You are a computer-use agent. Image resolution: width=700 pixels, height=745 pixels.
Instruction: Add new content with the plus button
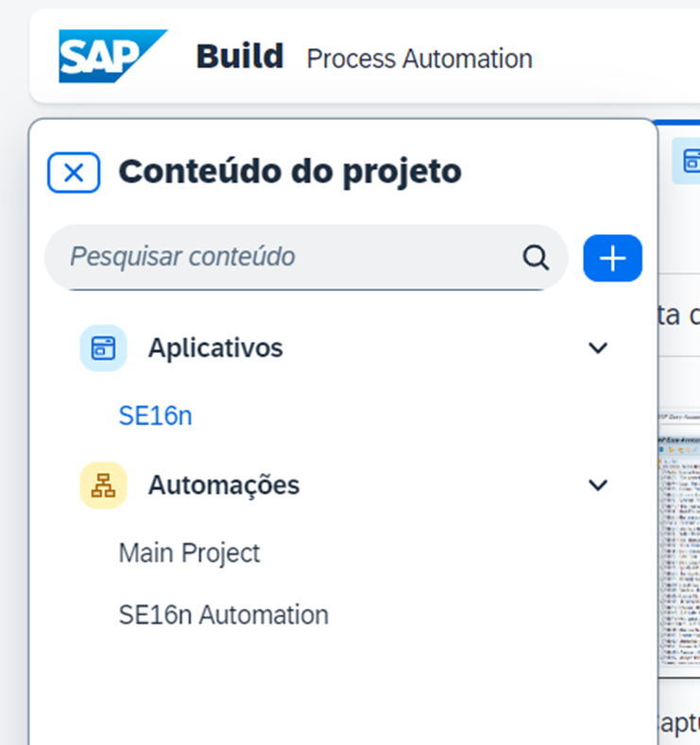[612, 258]
